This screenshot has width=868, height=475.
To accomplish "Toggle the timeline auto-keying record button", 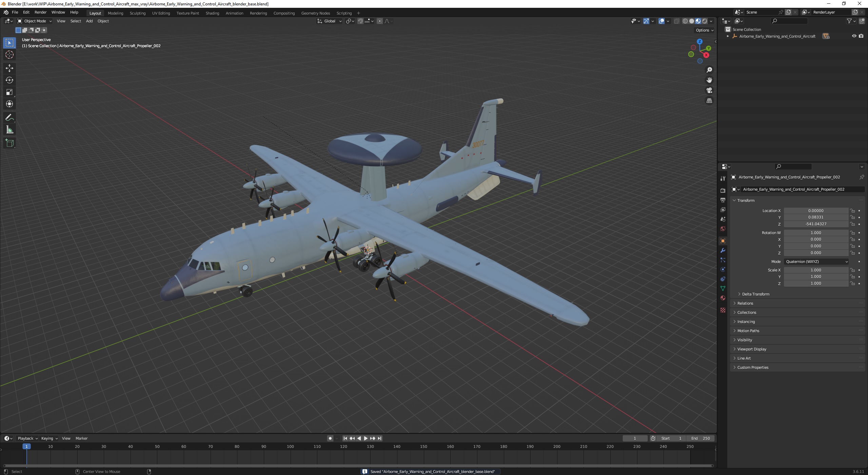I will (x=330, y=438).
